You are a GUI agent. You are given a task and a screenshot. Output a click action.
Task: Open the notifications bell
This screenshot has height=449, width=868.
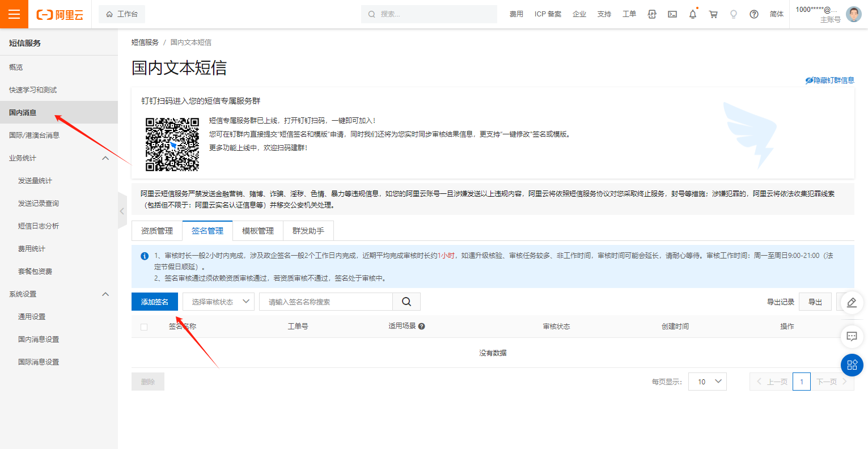[x=693, y=14]
